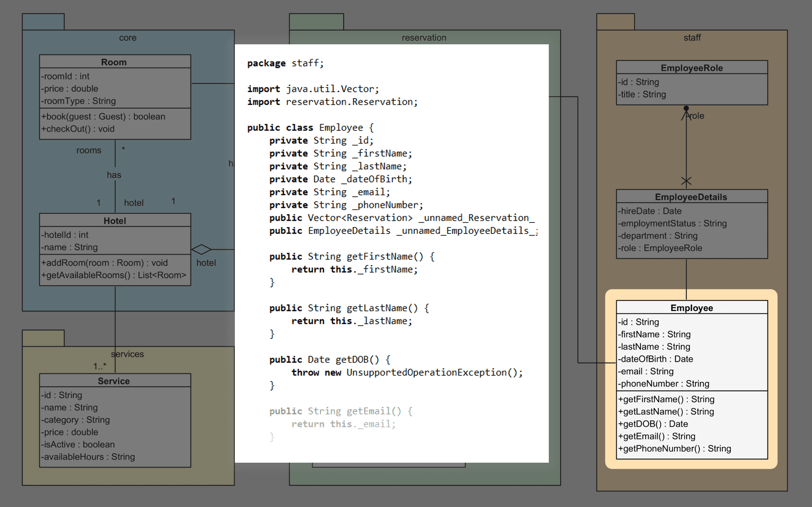Screen dimensions: 812x507
Task: Click the getDOB() method in Employee
Action: coord(653,424)
